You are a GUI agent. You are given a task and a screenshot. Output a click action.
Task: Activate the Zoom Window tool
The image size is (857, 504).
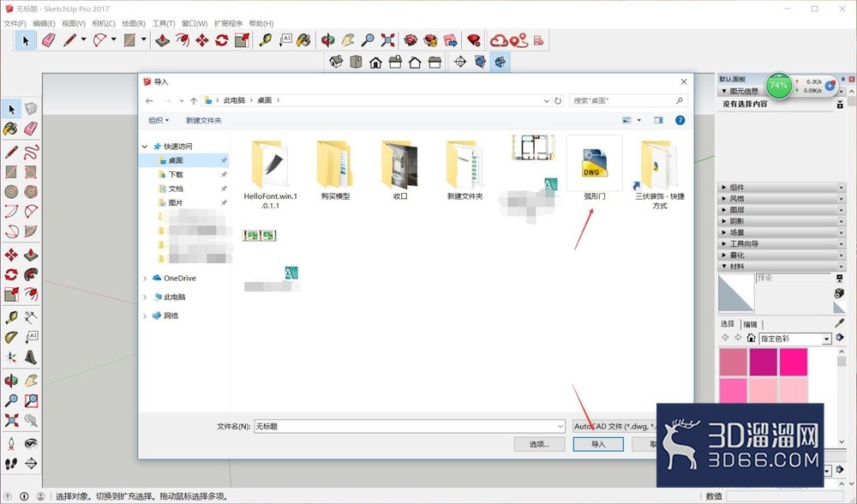click(x=31, y=400)
